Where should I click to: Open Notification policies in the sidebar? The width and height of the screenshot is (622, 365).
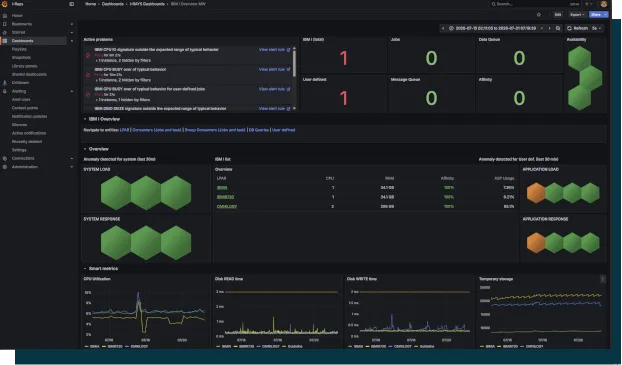[x=29, y=116]
